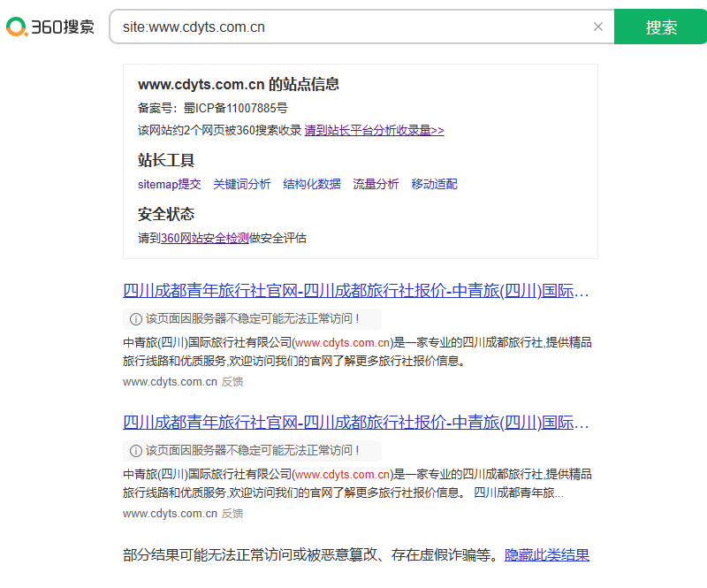Click the 360搜索 logo

pyautogui.click(x=49, y=27)
